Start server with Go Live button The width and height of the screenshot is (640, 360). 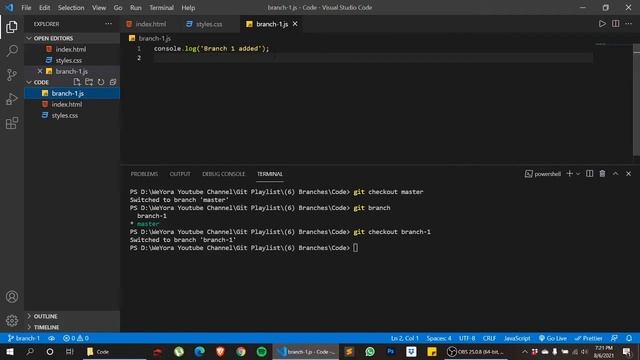(553, 338)
